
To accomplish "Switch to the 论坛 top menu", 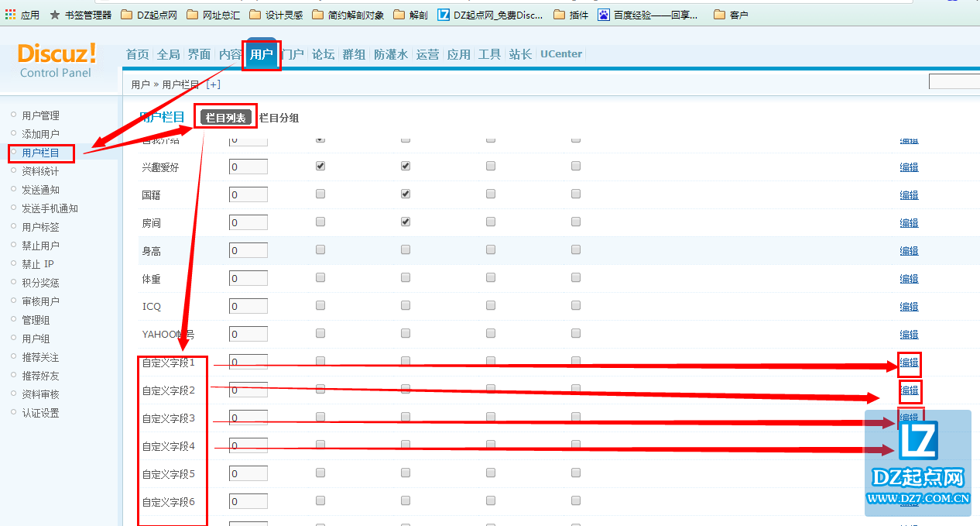I will [x=323, y=54].
